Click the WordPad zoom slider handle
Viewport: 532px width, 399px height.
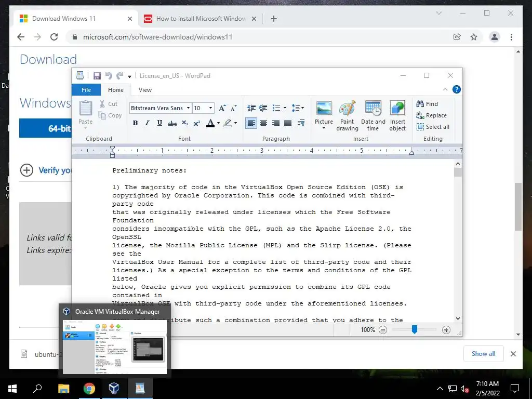point(414,329)
